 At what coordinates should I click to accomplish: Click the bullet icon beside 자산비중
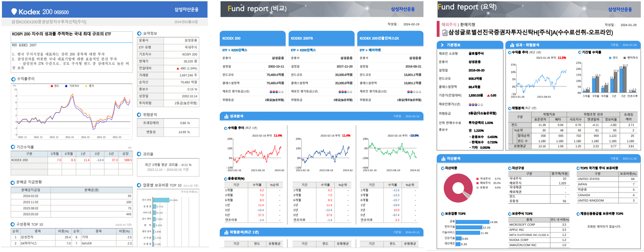point(443,168)
